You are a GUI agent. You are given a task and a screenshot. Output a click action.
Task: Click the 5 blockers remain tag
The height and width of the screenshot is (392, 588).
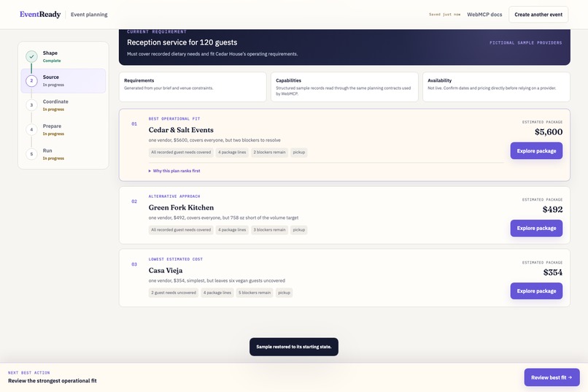coord(255,293)
